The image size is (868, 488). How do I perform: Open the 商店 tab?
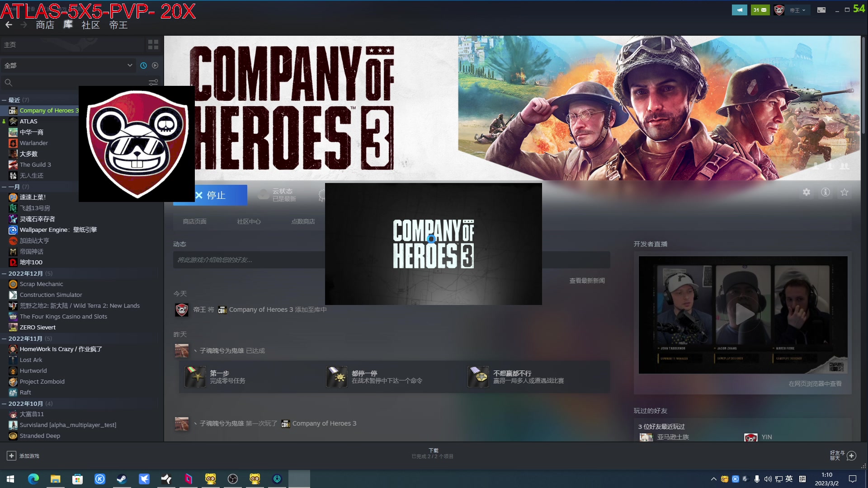(x=45, y=25)
